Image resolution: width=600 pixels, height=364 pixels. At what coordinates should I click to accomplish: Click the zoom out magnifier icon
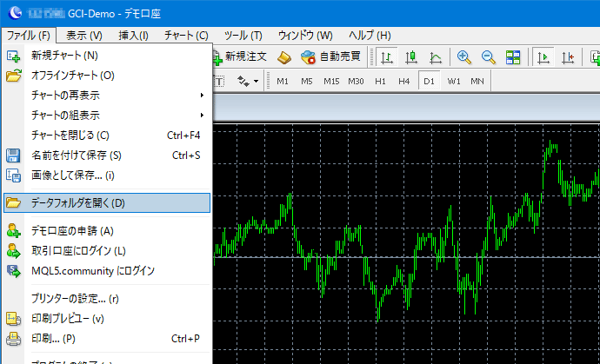(x=489, y=57)
